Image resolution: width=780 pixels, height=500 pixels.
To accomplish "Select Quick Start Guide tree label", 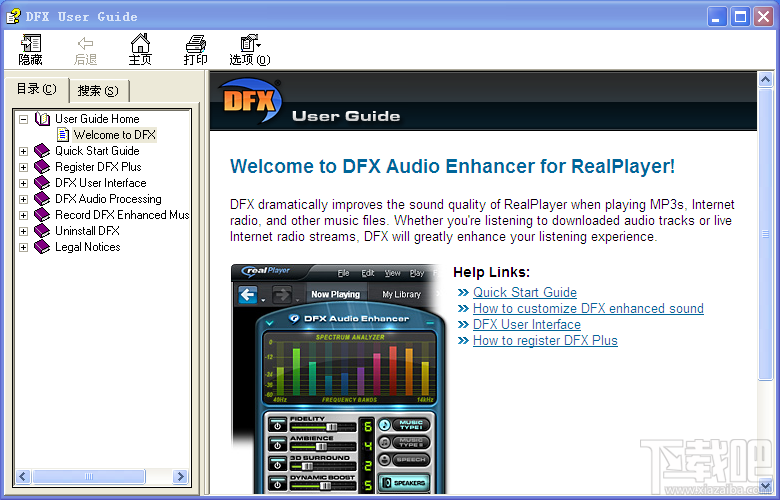I will [x=97, y=151].
